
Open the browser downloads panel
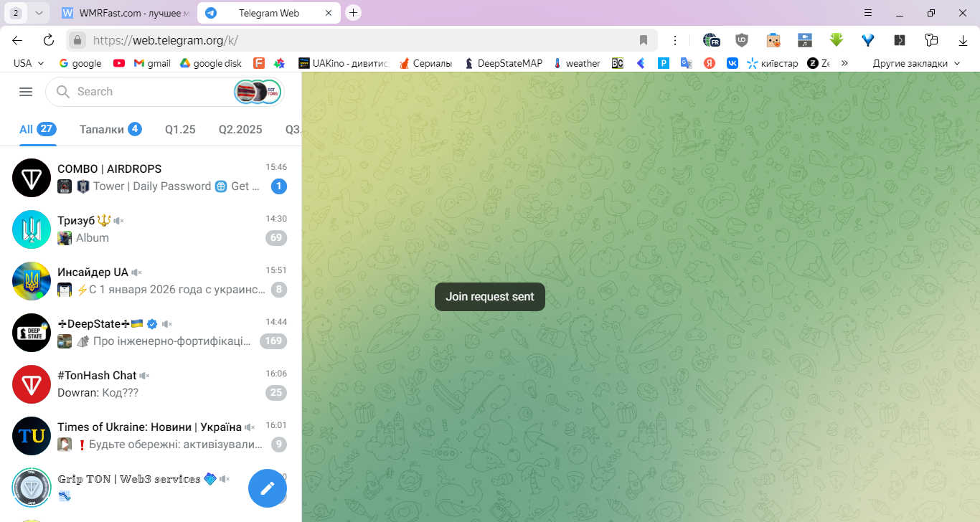click(963, 40)
